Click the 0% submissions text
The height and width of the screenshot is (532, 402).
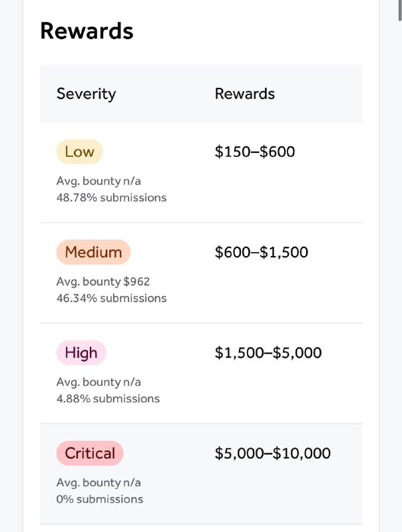pyautogui.click(x=100, y=499)
